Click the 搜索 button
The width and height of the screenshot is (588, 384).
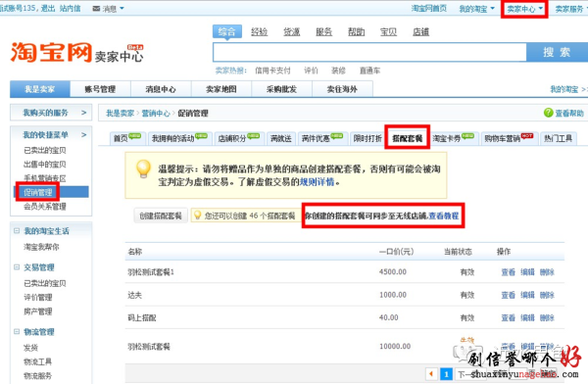[558, 52]
